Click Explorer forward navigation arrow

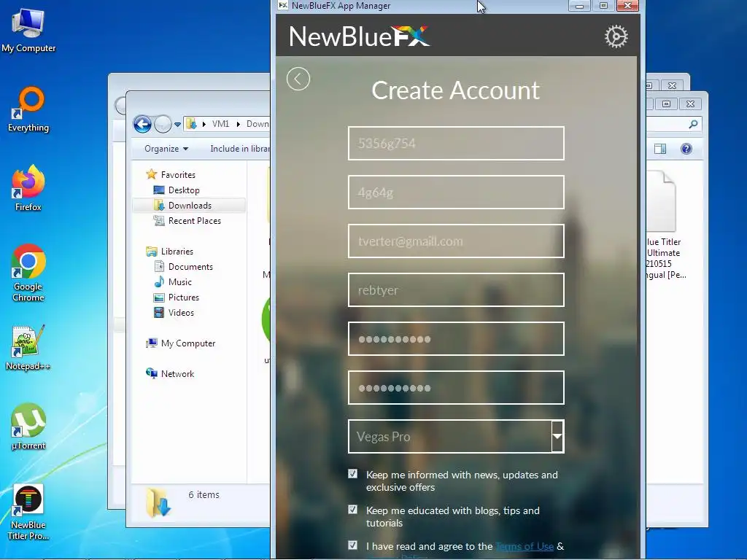[163, 124]
